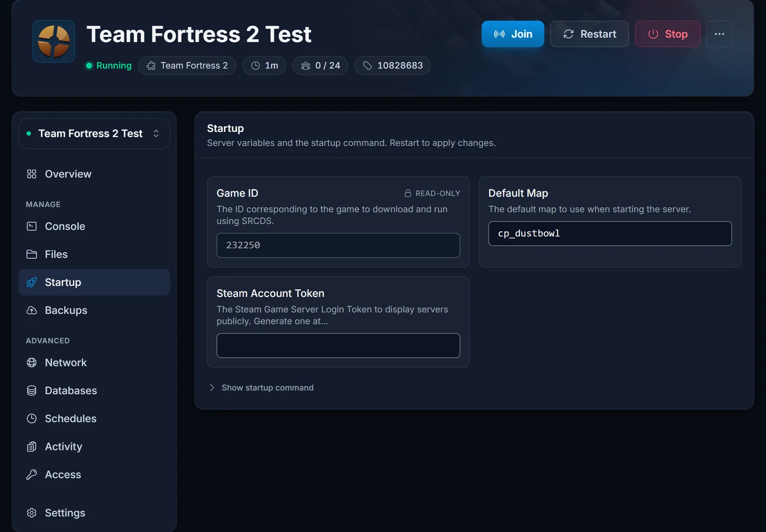Click the READ-ONLY label
766x532 pixels.
(x=438, y=193)
